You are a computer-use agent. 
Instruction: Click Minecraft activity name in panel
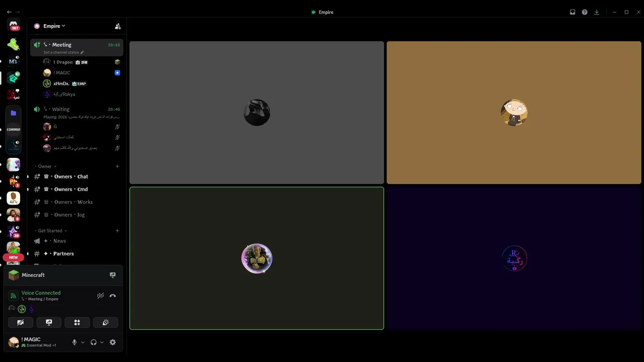(x=33, y=275)
